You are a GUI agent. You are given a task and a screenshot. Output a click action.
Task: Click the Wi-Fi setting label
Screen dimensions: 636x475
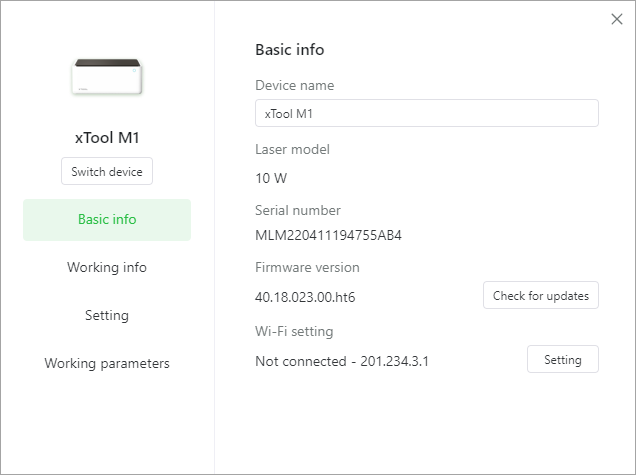(x=294, y=331)
